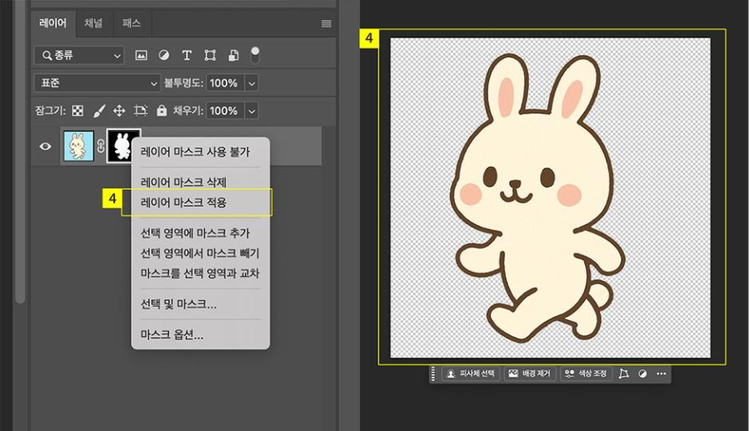
Task: Open the taskbar more options ellipsis
Action: [x=661, y=374]
